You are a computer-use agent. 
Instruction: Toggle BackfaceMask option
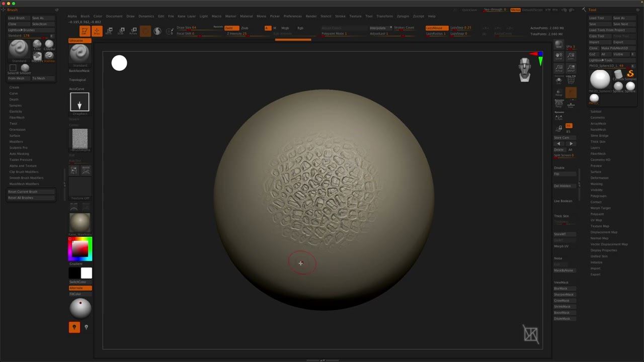[79, 71]
